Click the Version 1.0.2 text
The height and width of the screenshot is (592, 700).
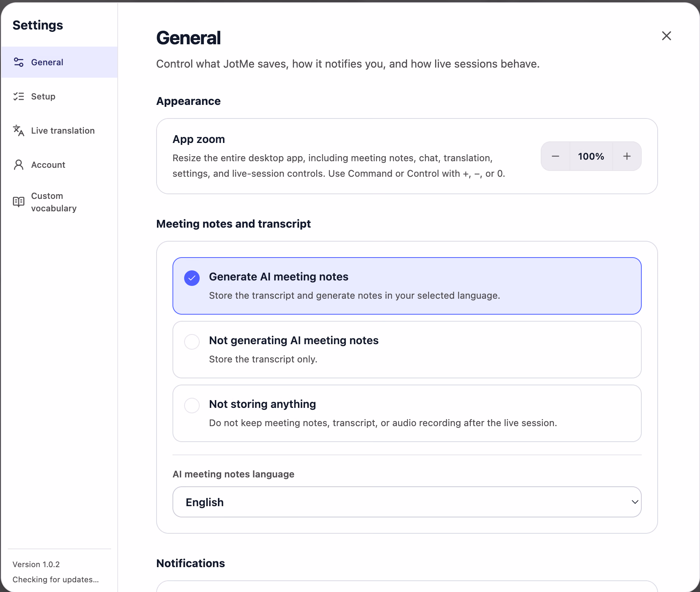36,564
